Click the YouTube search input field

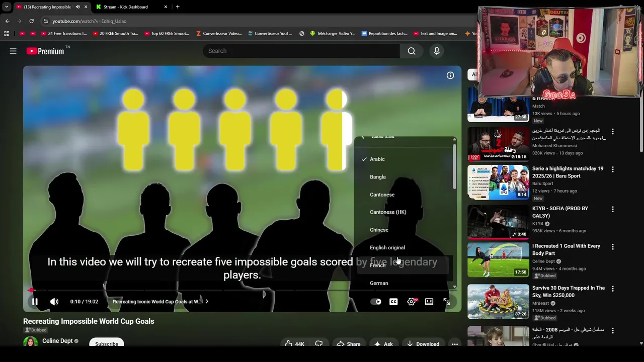point(302,51)
